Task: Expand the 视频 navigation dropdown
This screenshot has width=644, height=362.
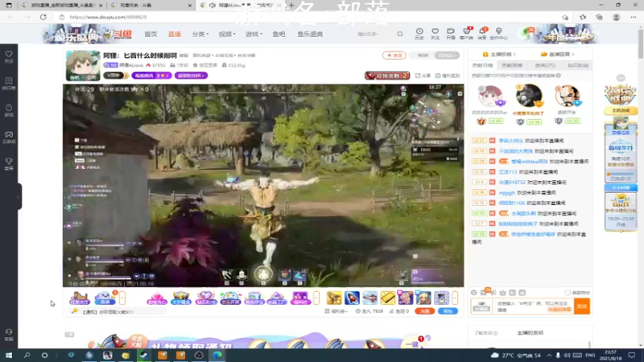Action: [227, 34]
